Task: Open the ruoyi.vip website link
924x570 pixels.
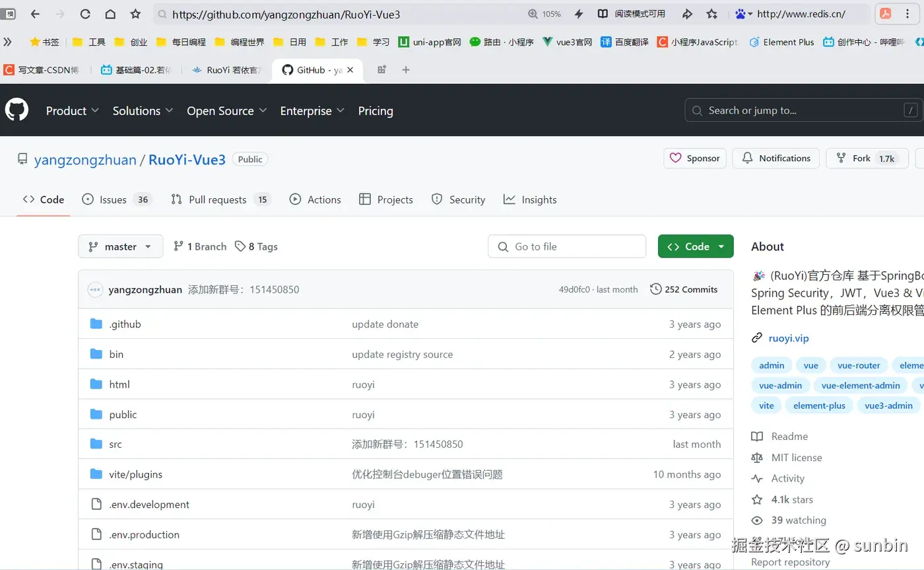Action: click(789, 338)
